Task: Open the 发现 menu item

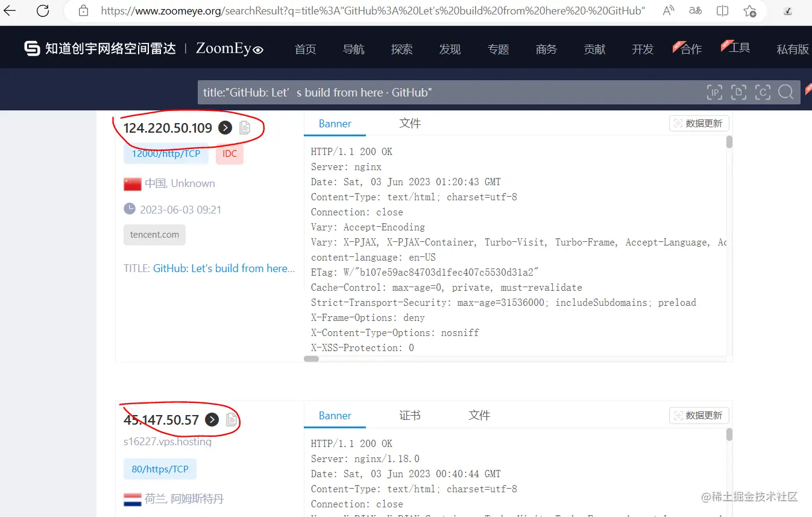Action: click(450, 49)
